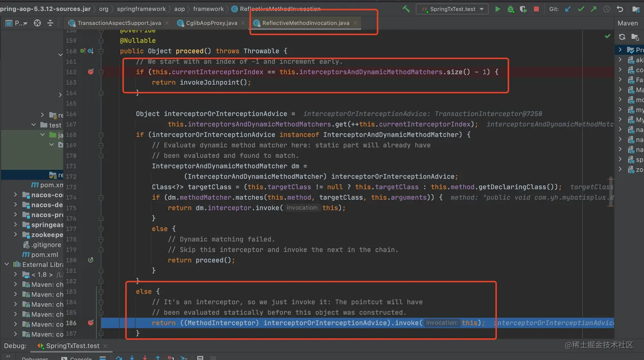Run SpringTxTest.test with the green play icon
Screen dimensions: 644x360
497,9
